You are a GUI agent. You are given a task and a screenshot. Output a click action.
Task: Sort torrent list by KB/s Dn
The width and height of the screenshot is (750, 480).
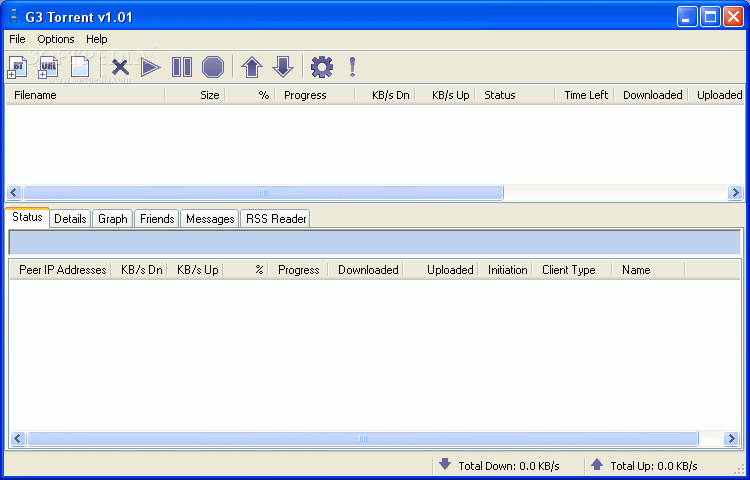(x=385, y=95)
